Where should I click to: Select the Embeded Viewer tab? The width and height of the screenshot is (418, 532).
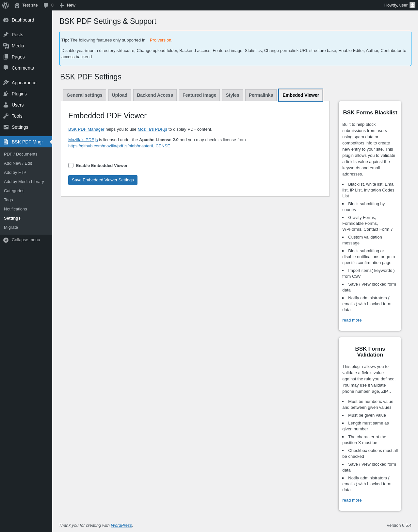(x=301, y=95)
